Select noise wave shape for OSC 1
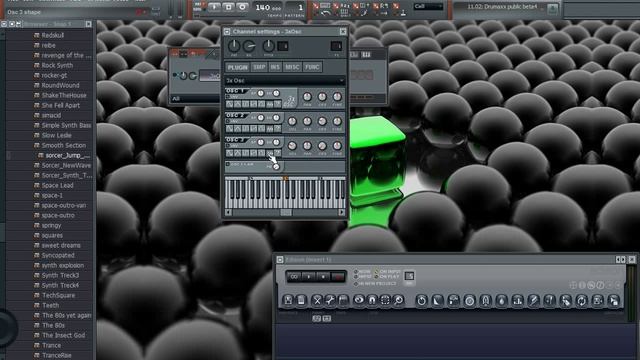This screenshot has width=640, height=360. pos(270,104)
